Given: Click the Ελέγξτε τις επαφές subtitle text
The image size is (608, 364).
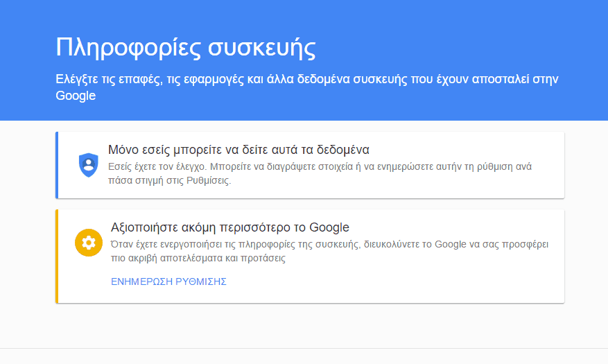Looking at the screenshot, I should click(306, 87).
